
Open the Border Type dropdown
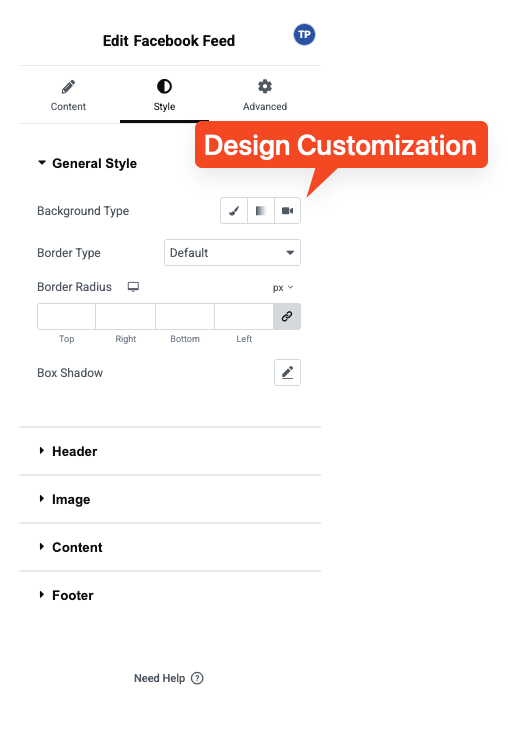(x=232, y=252)
